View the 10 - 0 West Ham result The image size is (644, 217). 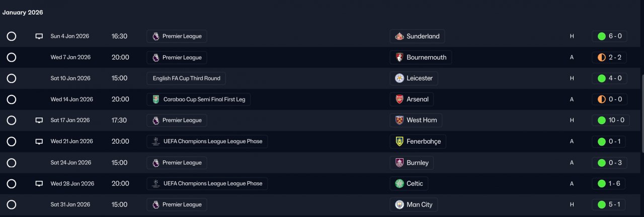[610, 121]
